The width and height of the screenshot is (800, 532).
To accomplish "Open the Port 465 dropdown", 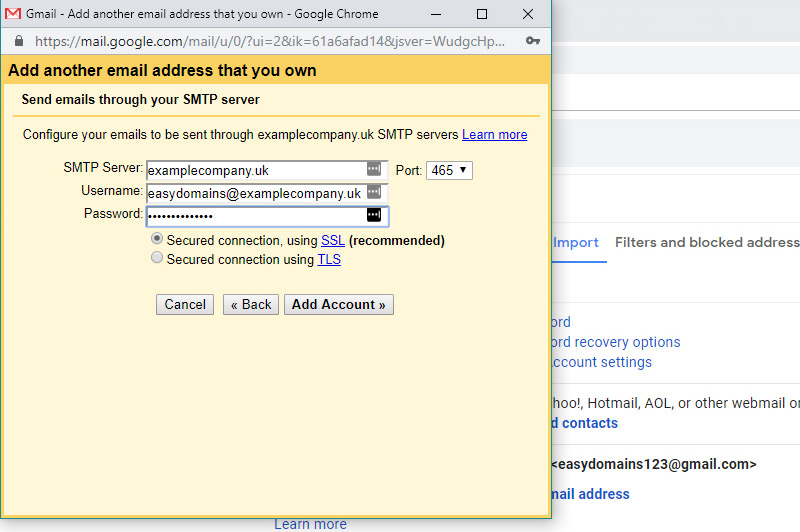I will pyautogui.click(x=449, y=170).
